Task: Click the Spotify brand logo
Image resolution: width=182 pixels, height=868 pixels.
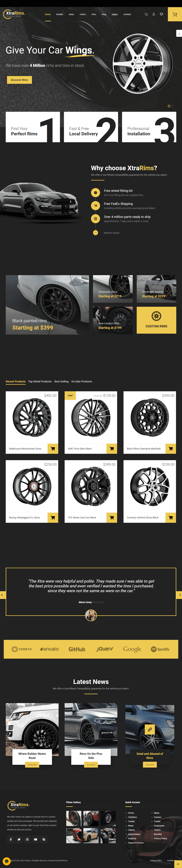Action: click(x=160, y=649)
